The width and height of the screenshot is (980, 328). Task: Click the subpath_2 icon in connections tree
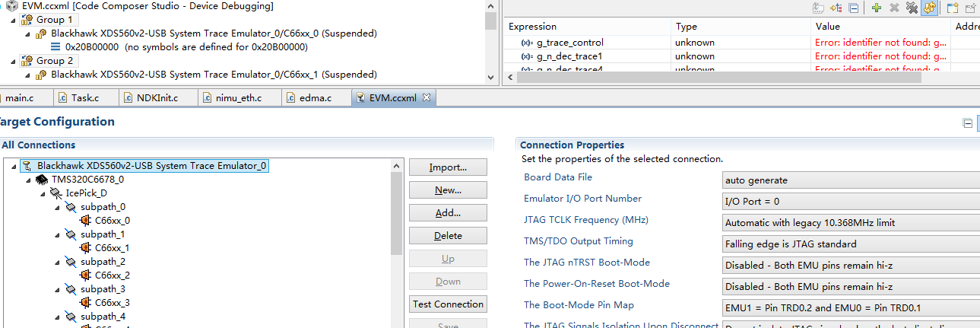[x=70, y=262]
